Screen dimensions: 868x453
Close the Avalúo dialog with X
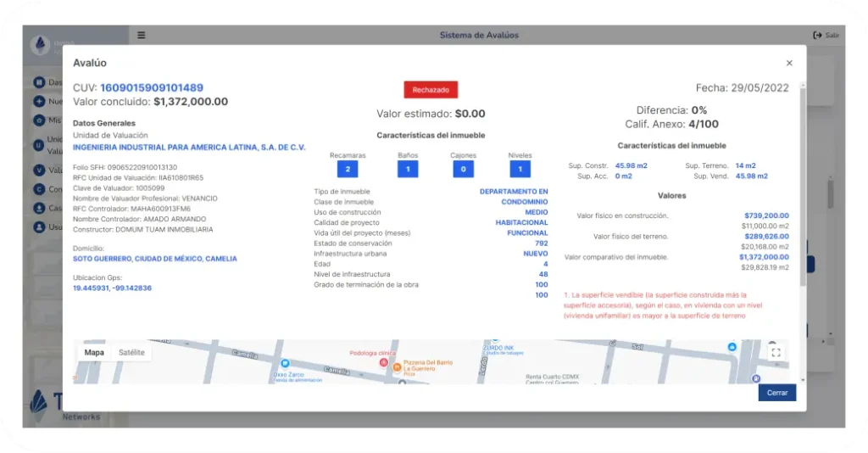point(789,63)
